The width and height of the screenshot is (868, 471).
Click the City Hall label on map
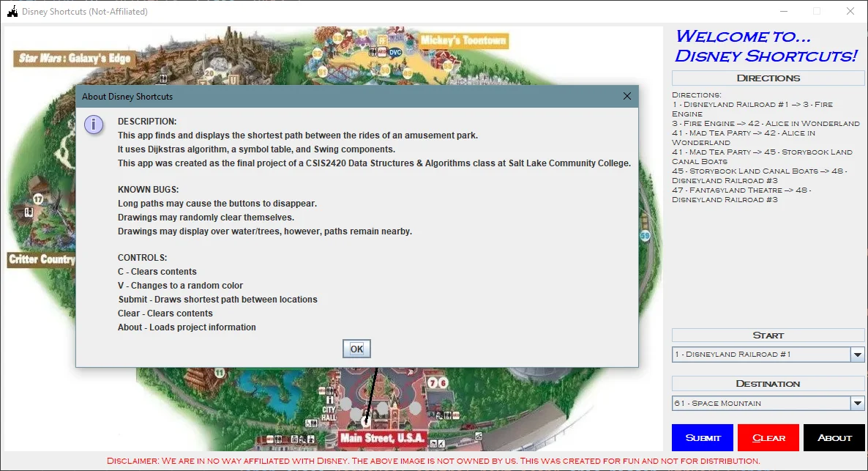(x=329, y=413)
